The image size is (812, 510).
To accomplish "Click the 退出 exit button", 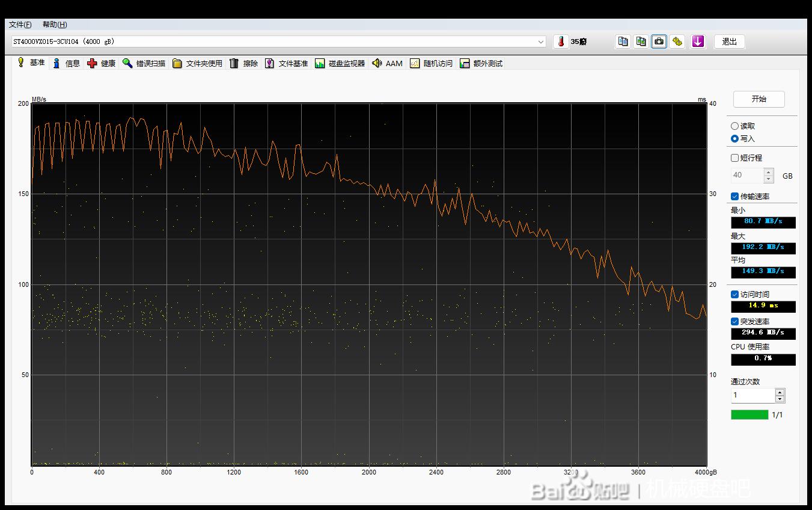I will pos(730,41).
